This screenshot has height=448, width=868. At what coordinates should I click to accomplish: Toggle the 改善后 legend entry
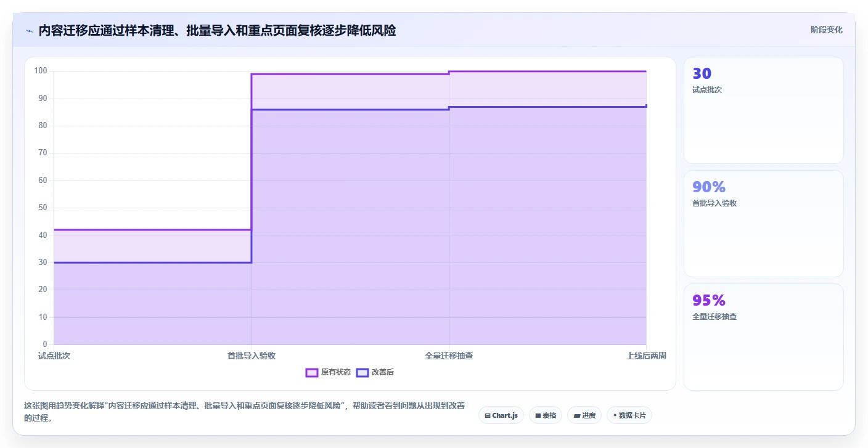[x=375, y=372]
